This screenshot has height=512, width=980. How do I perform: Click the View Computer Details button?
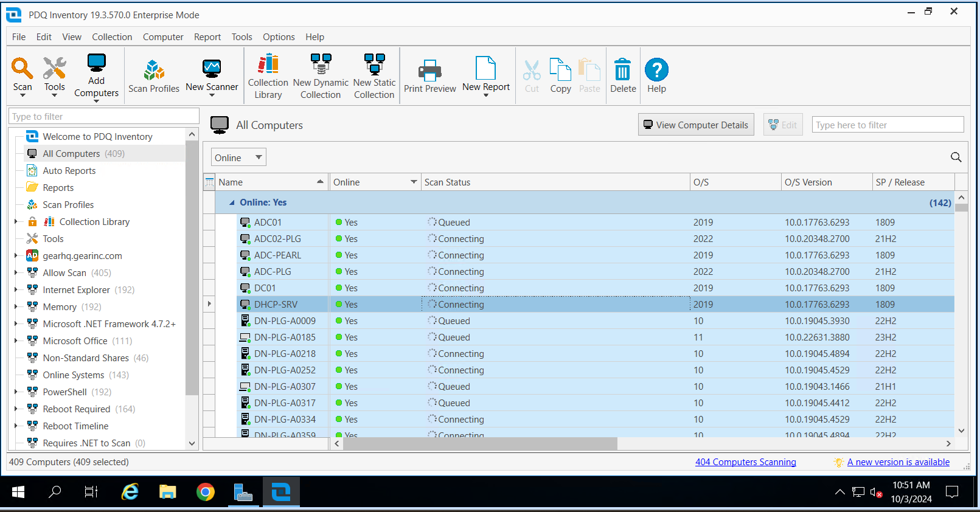click(x=696, y=125)
